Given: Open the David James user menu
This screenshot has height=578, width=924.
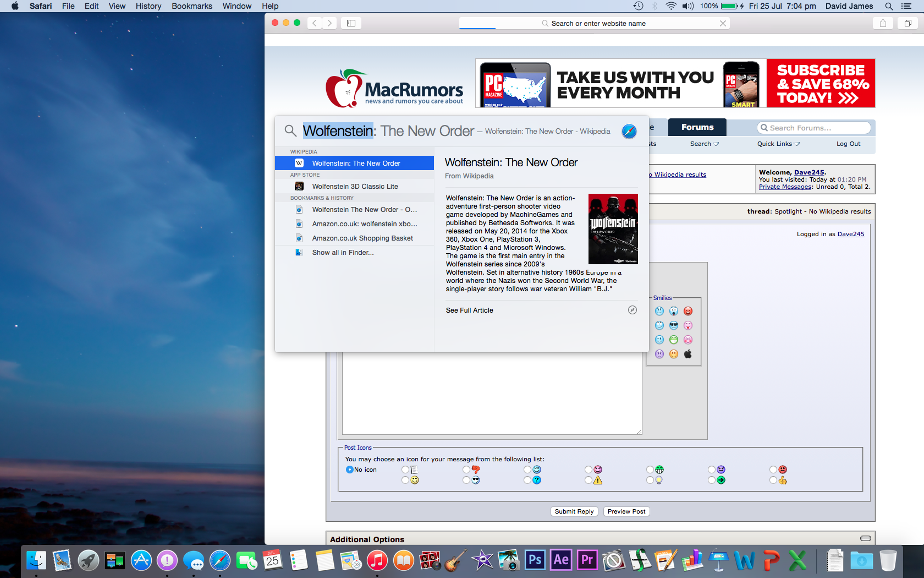Looking at the screenshot, I should [849, 6].
